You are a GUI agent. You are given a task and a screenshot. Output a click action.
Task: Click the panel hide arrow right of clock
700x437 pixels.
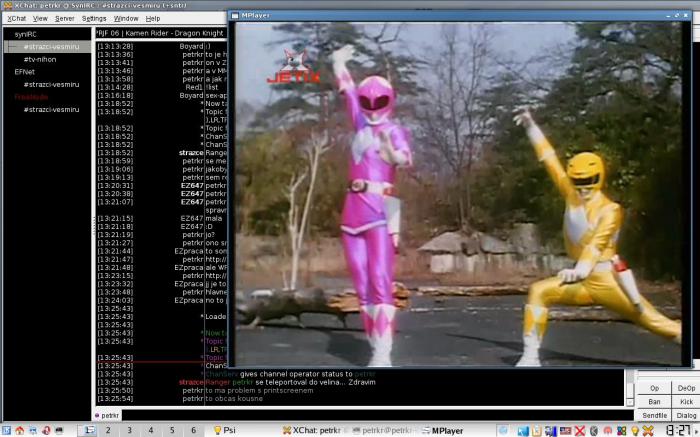(x=696, y=430)
